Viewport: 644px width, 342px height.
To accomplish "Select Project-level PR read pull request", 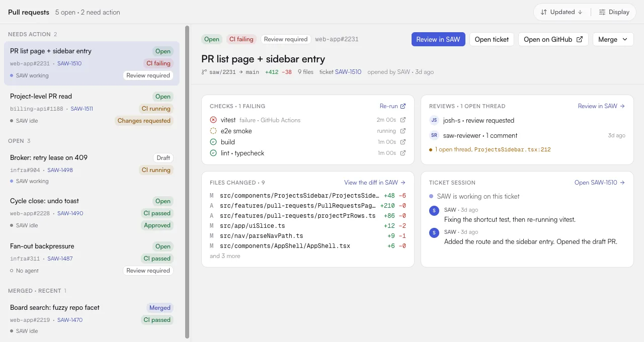I will [x=92, y=109].
